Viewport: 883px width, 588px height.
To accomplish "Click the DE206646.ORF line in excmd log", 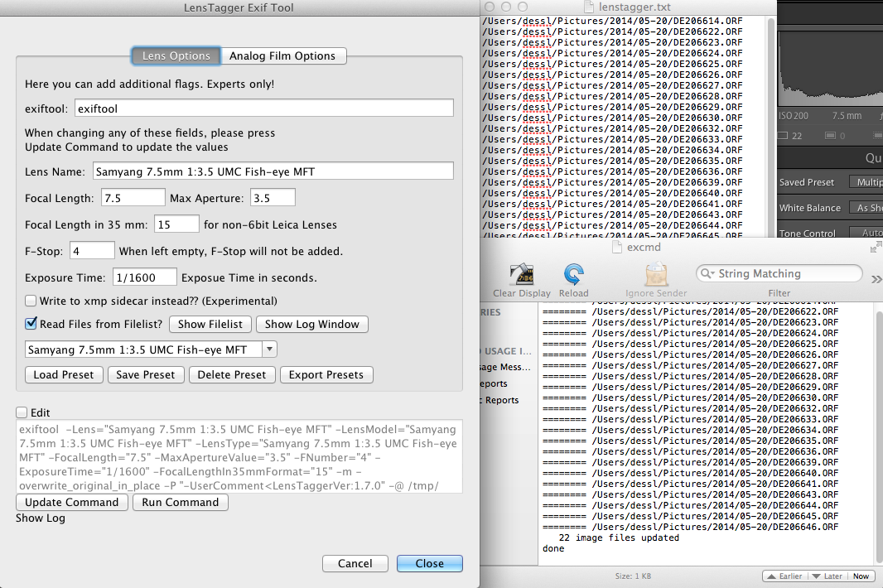I will point(690,527).
